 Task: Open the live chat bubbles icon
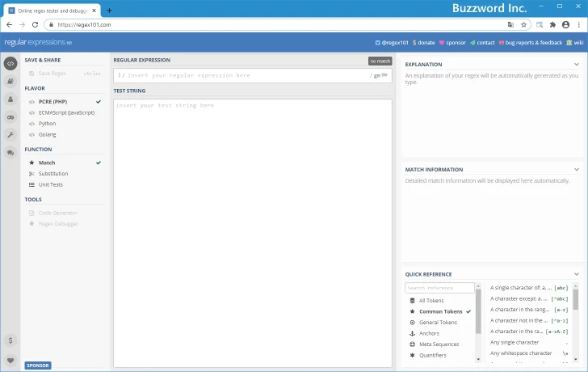pos(10,152)
